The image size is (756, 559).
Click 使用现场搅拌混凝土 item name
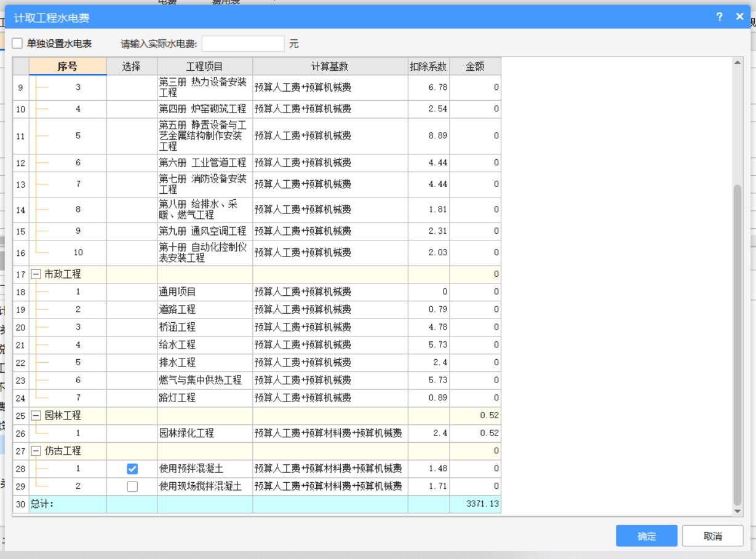[x=201, y=487]
